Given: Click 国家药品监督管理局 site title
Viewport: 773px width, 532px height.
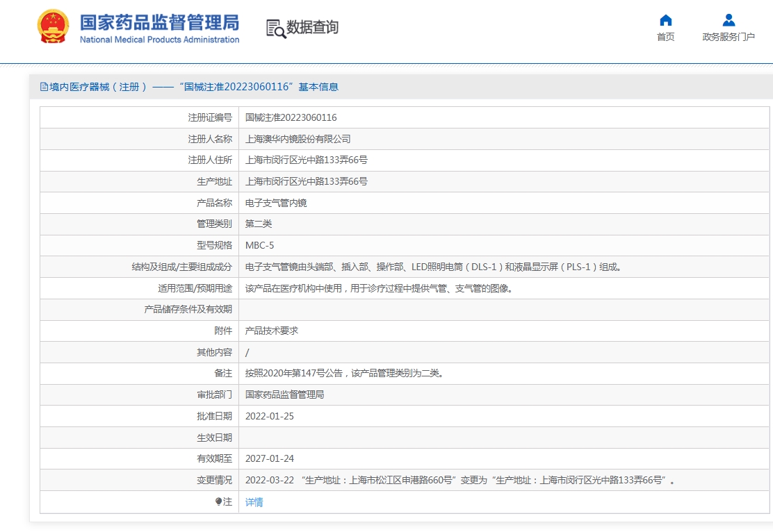Looking at the screenshot, I should pos(159,23).
